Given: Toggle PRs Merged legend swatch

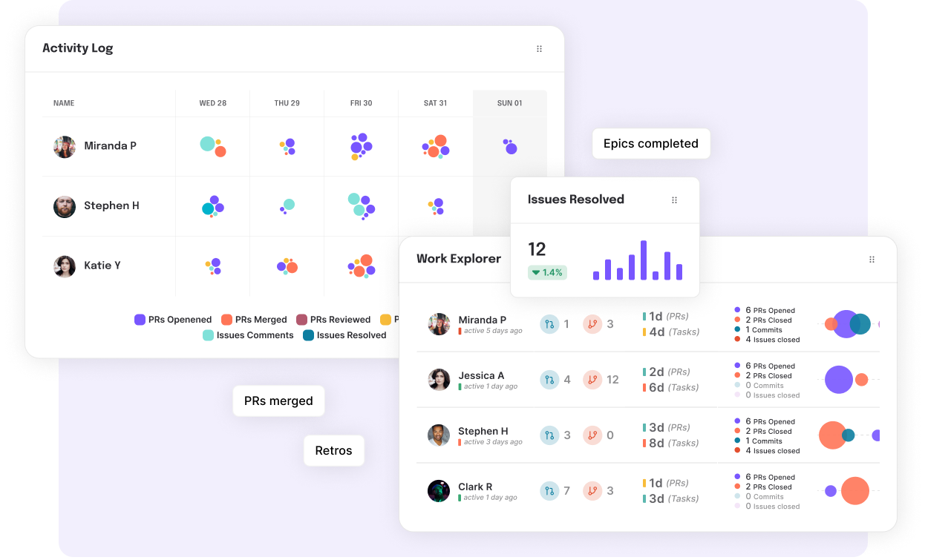Looking at the screenshot, I should click(226, 320).
